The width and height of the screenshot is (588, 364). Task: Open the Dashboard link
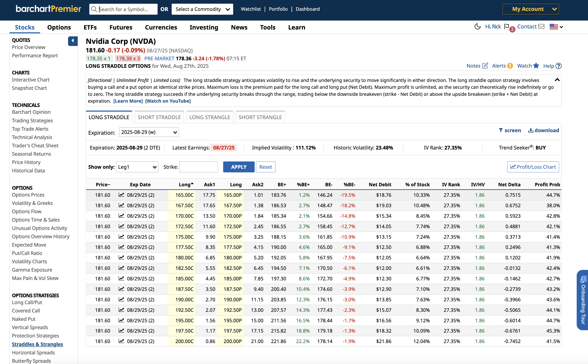(x=307, y=9)
